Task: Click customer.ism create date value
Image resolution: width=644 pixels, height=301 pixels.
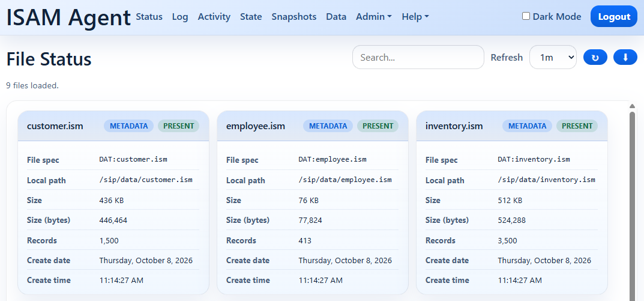Action: 146,260
